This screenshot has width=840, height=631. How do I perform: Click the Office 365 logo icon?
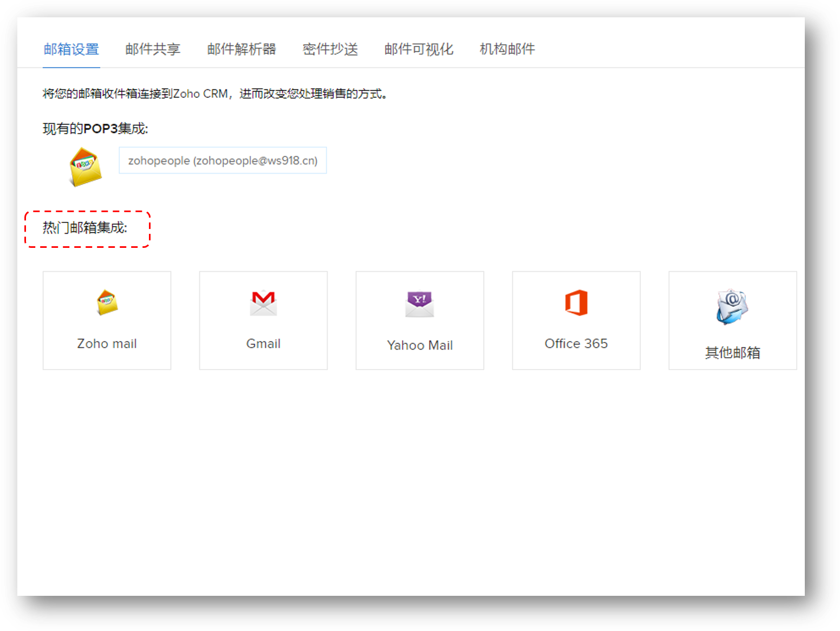576,303
